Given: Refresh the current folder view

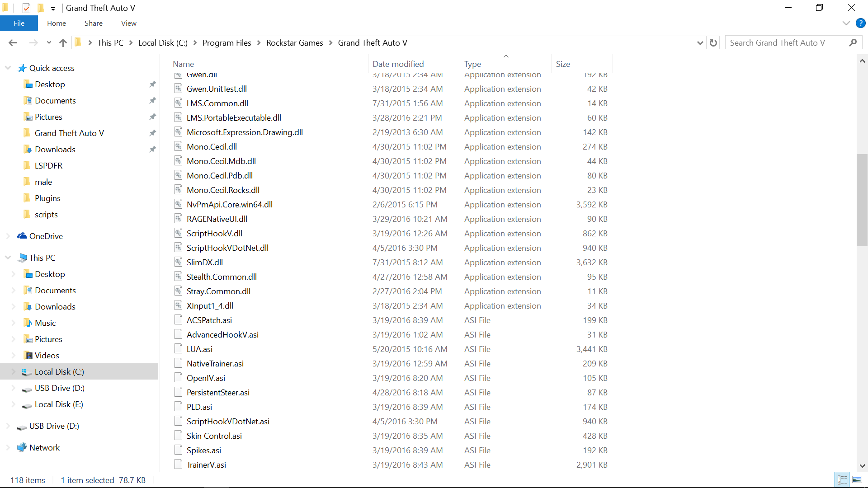Looking at the screenshot, I should pos(713,42).
